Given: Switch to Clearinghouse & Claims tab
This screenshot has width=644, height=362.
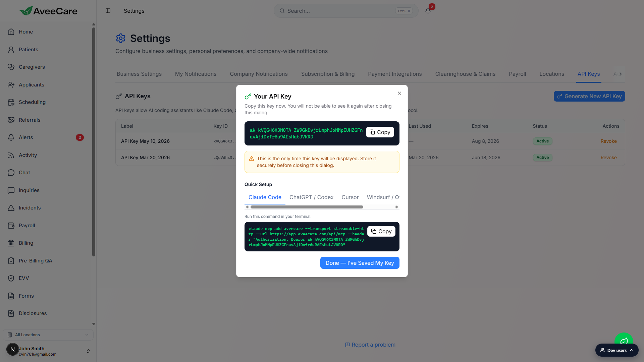Looking at the screenshot, I should 465,74.
